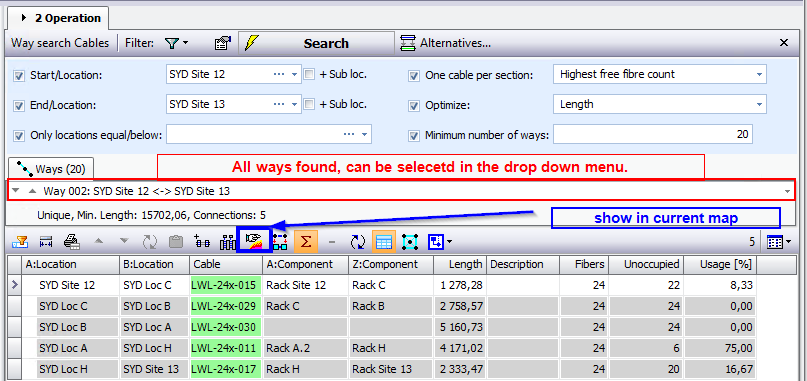The height and width of the screenshot is (381, 807).
Task: Select the Ways (20) tab
Action: coord(51,168)
